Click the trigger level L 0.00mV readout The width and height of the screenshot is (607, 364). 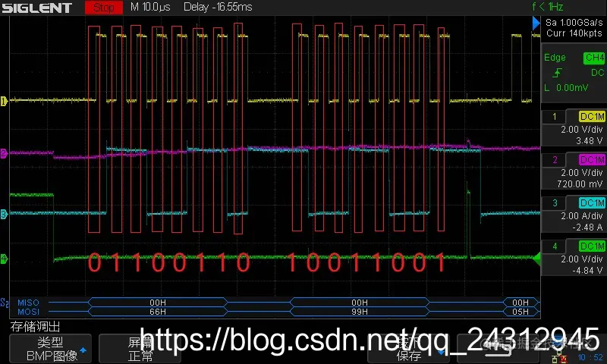point(566,88)
